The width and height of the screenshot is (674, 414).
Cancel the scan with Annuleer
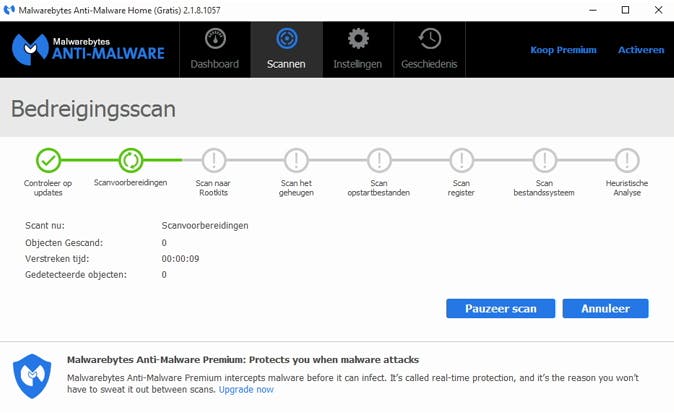click(606, 309)
